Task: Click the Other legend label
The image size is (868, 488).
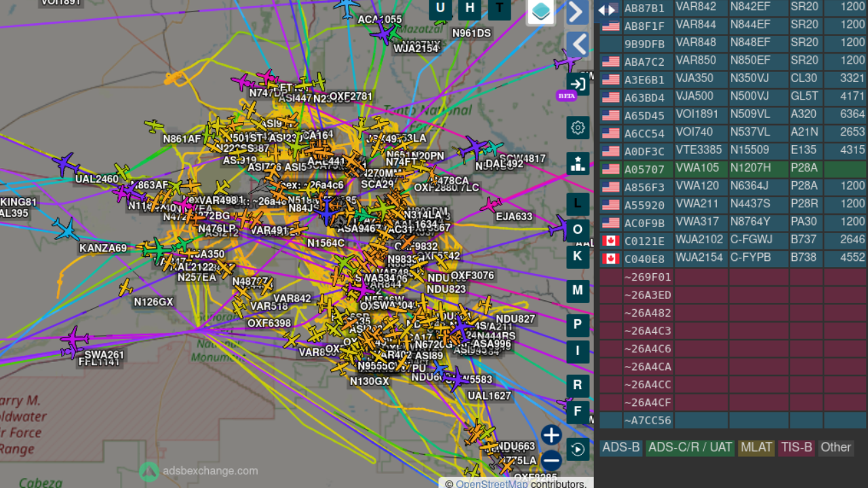Action: tap(835, 447)
